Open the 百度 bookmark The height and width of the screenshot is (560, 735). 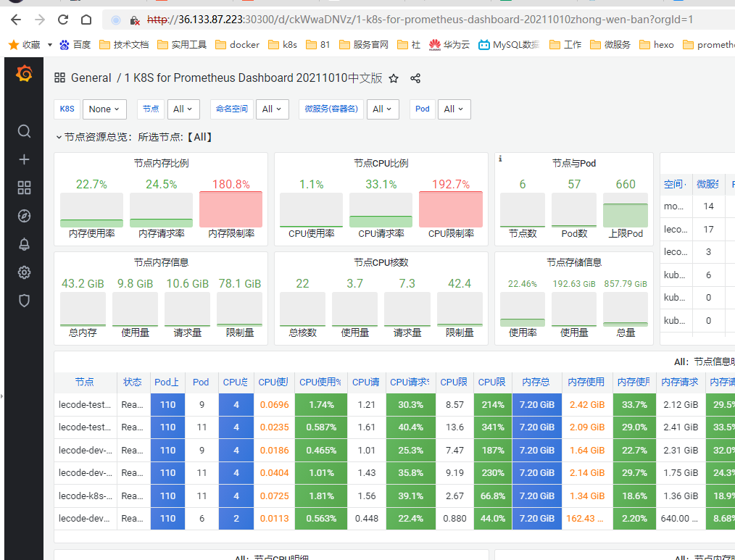pyautogui.click(x=75, y=44)
